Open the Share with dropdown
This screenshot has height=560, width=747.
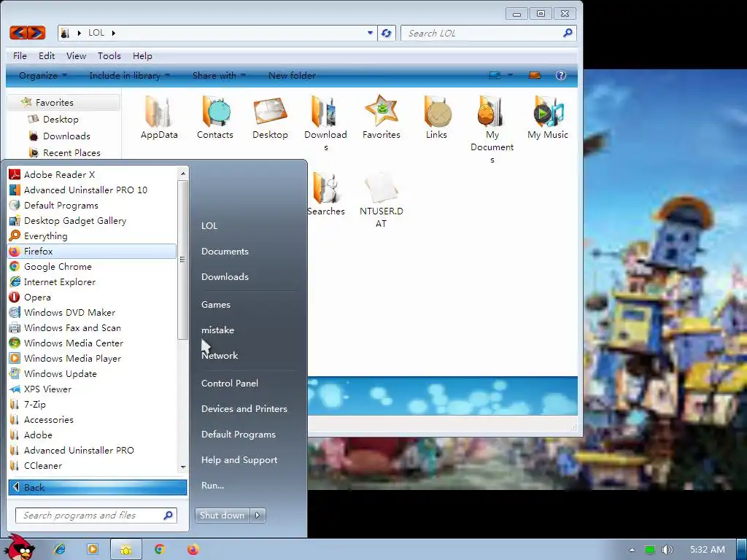pos(219,75)
